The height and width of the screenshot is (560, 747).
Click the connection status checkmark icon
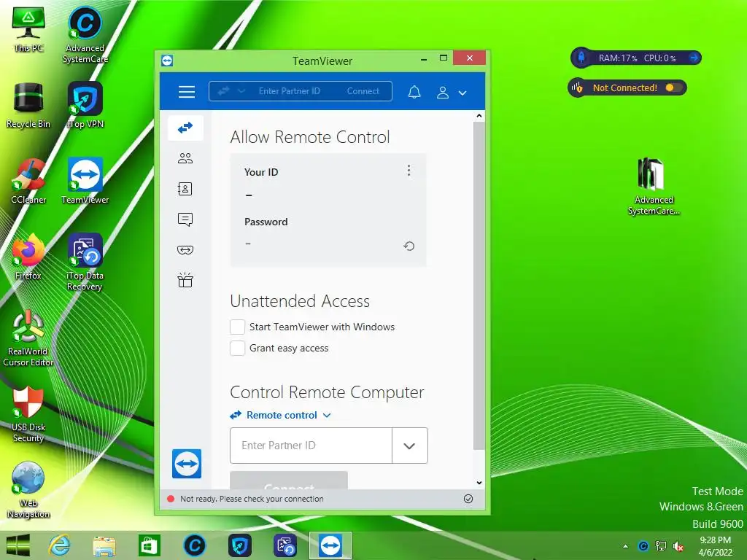468,499
